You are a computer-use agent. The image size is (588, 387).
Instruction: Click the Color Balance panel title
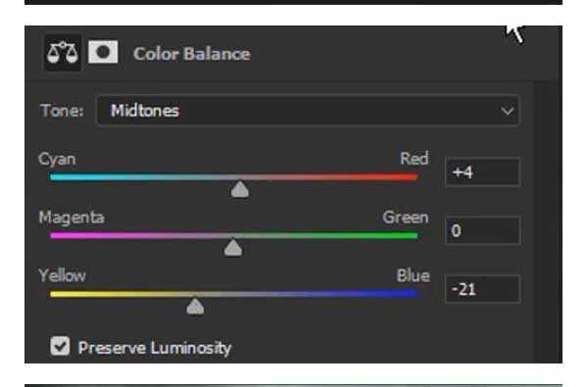pyautogui.click(x=192, y=54)
